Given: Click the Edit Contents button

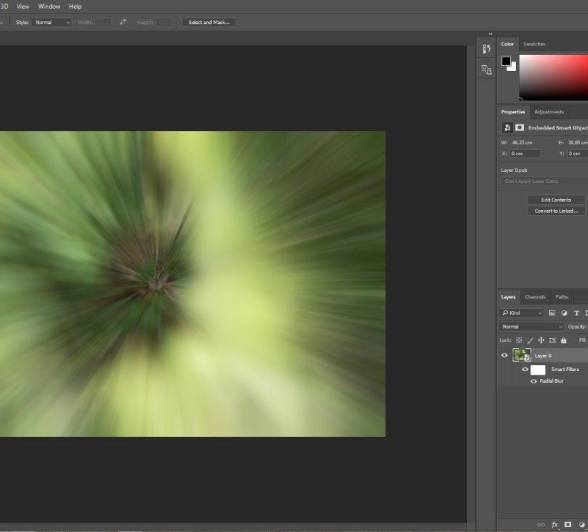Looking at the screenshot, I should pyautogui.click(x=556, y=200).
